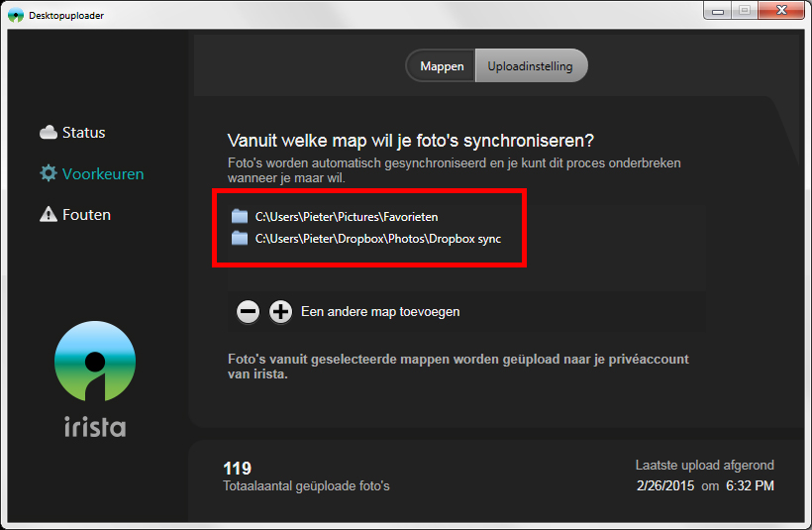
Task: Click 'Laatste upload afgerond' text
Action: (705, 466)
